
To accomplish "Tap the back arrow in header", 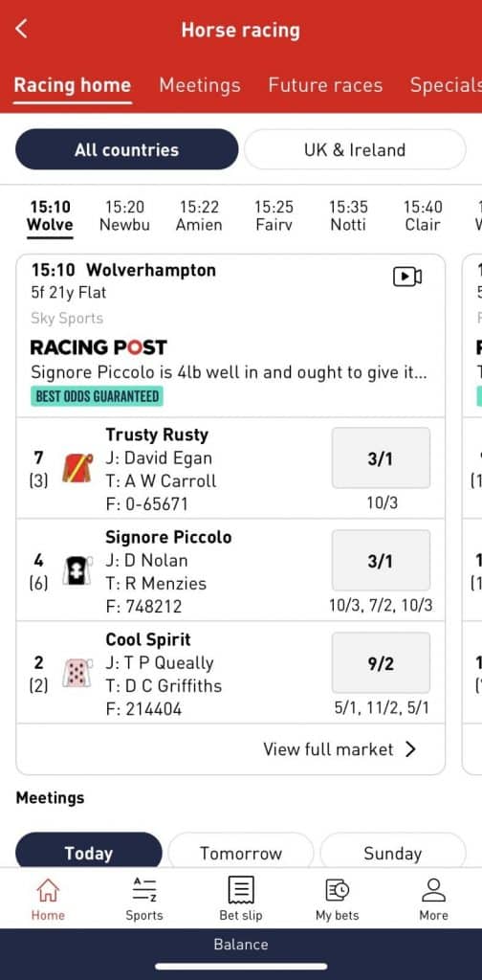I will [x=22, y=29].
